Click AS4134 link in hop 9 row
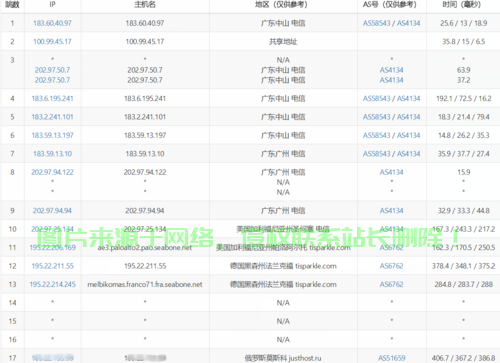The height and width of the screenshot is (363, 500). [391, 210]
